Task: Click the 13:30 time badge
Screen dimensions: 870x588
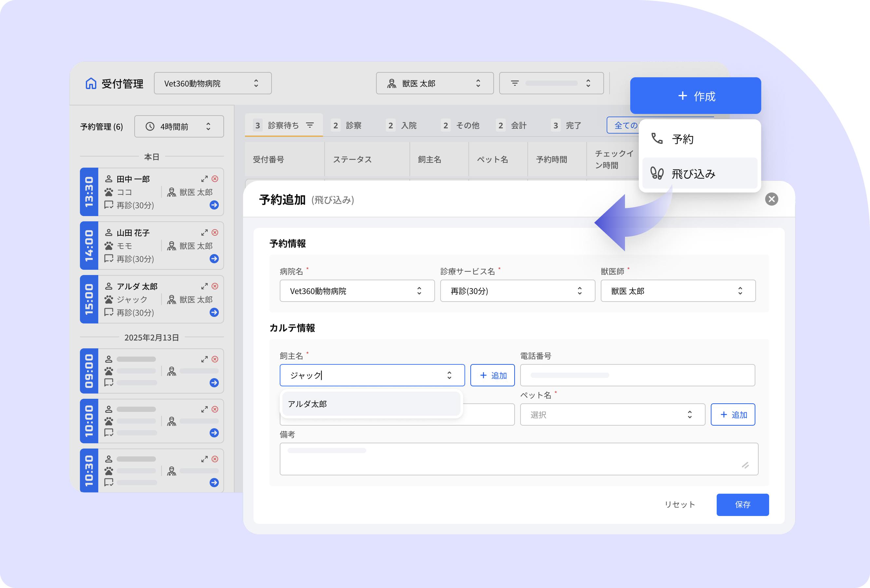Action: [89, 192]
